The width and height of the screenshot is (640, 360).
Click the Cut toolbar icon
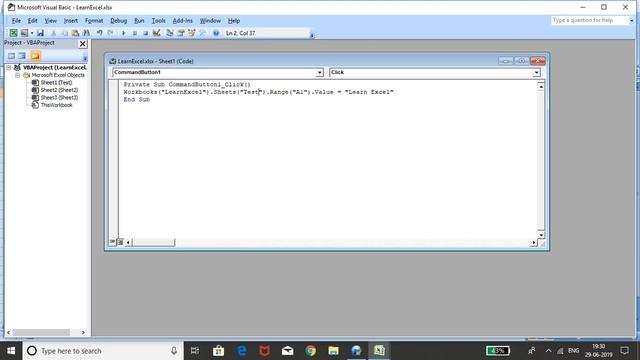[x=53, y=33]
